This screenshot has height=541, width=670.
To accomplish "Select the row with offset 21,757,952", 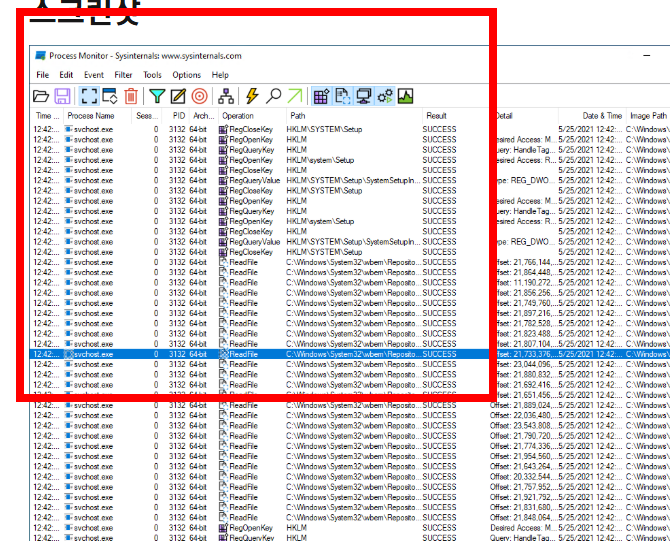I will (x=351, y=487).
